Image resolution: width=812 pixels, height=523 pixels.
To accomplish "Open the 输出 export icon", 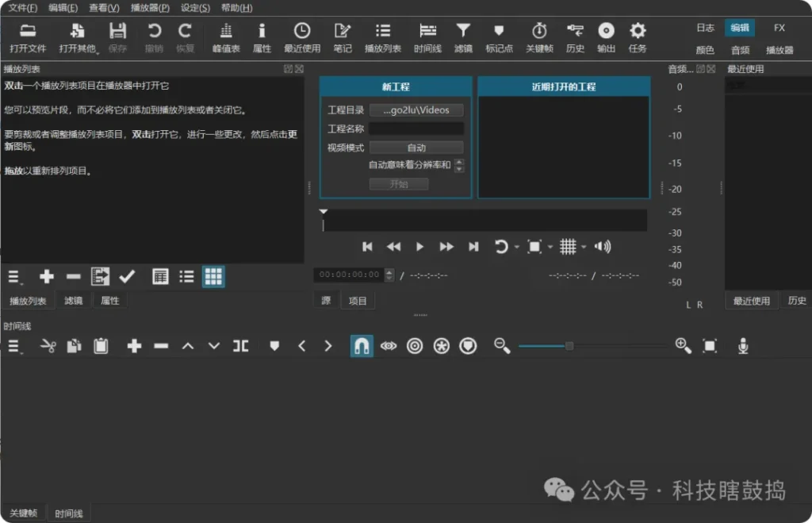I will (x=606, y=38).
